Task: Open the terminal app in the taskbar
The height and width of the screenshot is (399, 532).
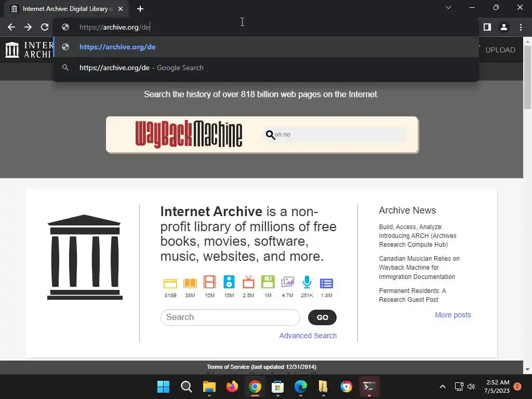Action: click(369, 387)
